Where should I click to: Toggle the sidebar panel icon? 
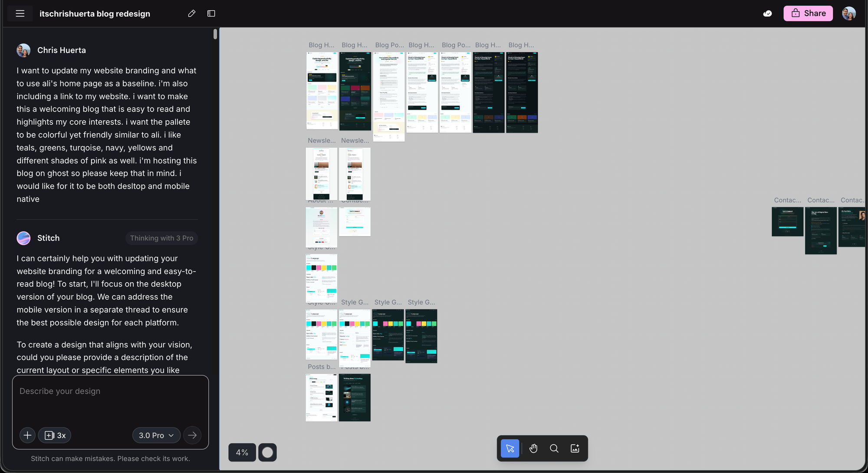click(x=211, y=13)
